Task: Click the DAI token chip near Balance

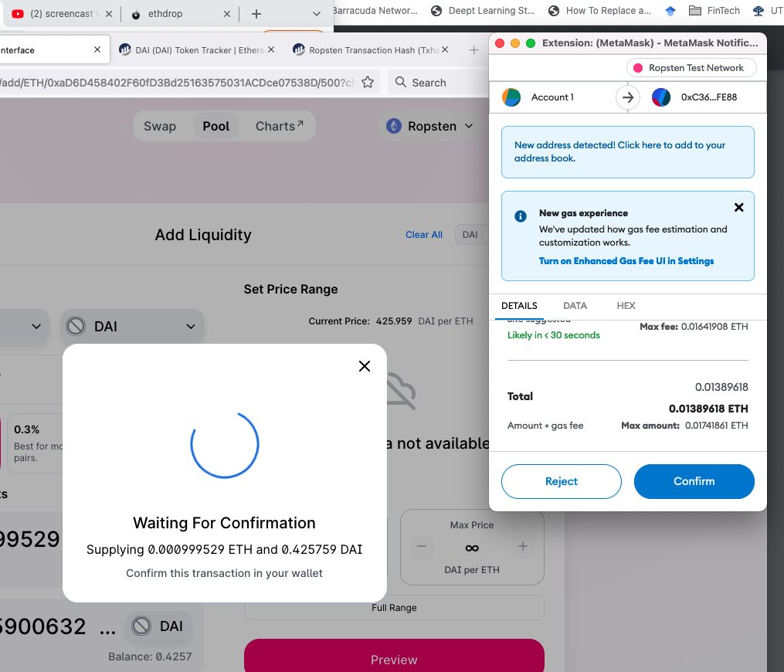Action: [158, 626]
